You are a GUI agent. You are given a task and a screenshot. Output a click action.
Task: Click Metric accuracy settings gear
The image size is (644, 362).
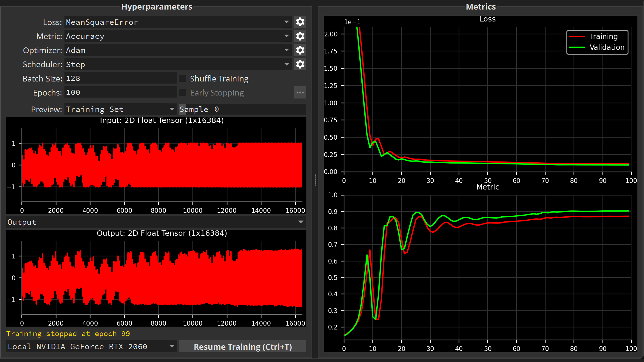300,36
